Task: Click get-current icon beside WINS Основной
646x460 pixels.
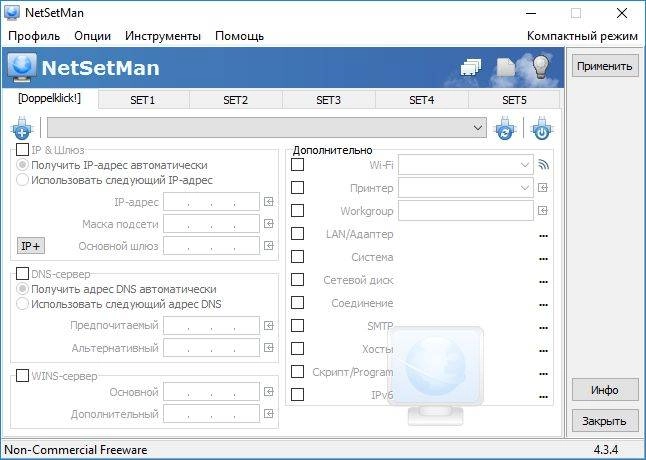Action: 269,392
